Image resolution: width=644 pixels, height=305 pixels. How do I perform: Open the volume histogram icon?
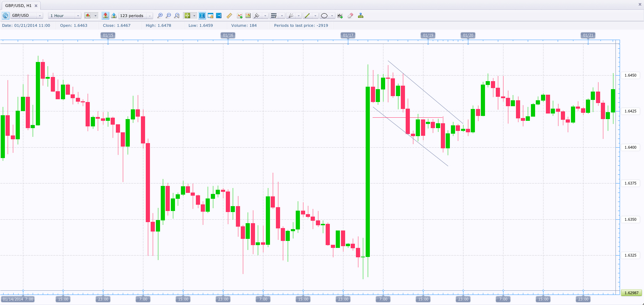248,16
